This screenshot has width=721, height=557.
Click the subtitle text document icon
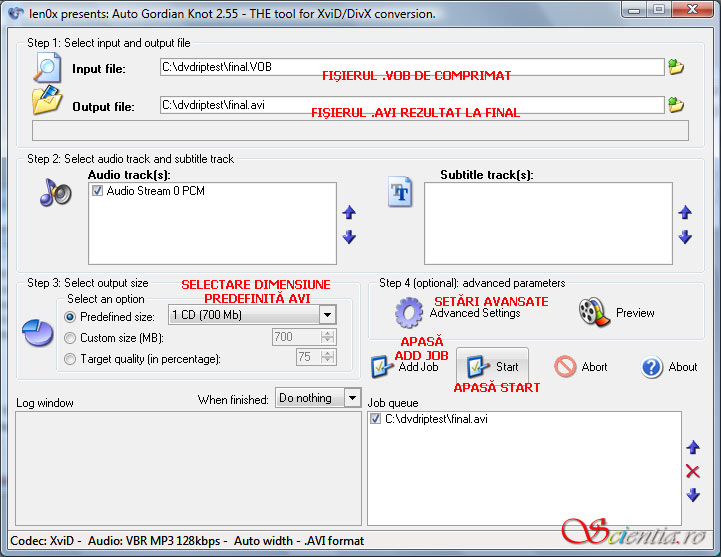(400, 191)
